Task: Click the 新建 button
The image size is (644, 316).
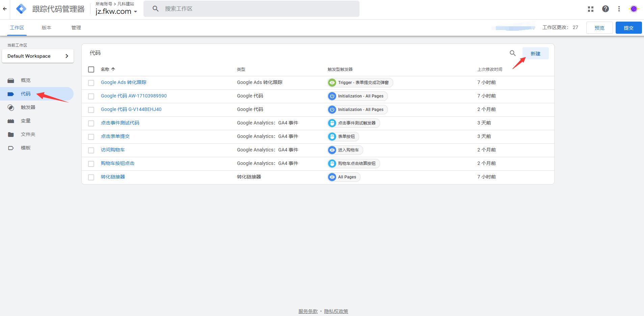Action: (535, 53)
